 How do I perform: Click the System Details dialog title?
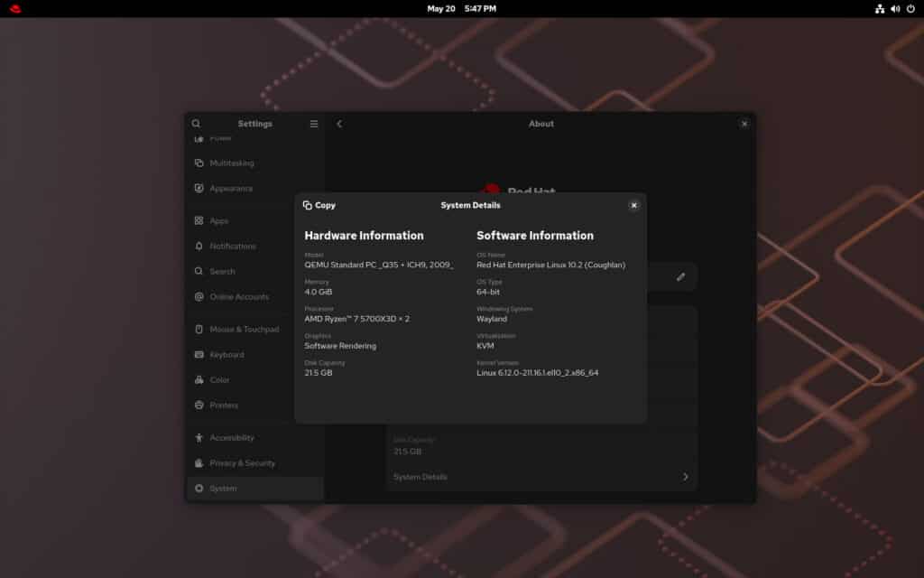click(x=470, y=205)
